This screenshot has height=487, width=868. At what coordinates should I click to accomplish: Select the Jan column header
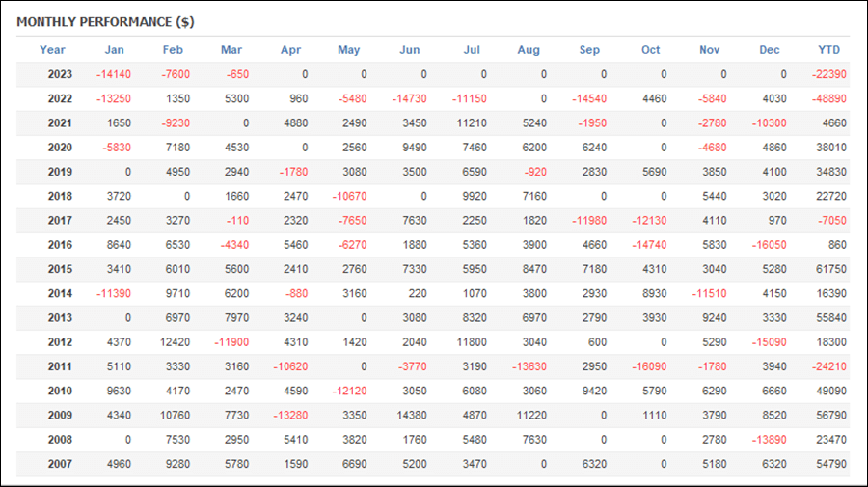click(x=114, y=50)
